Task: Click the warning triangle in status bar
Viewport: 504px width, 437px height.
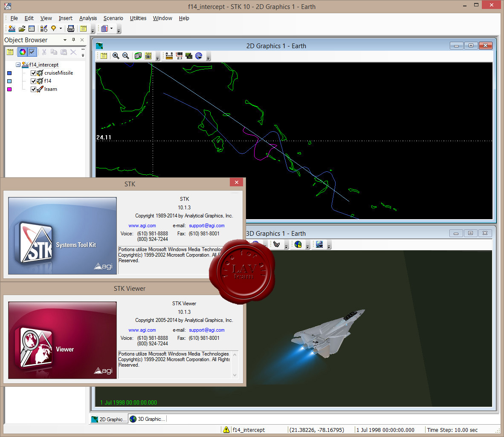Action: pos(226,430)
